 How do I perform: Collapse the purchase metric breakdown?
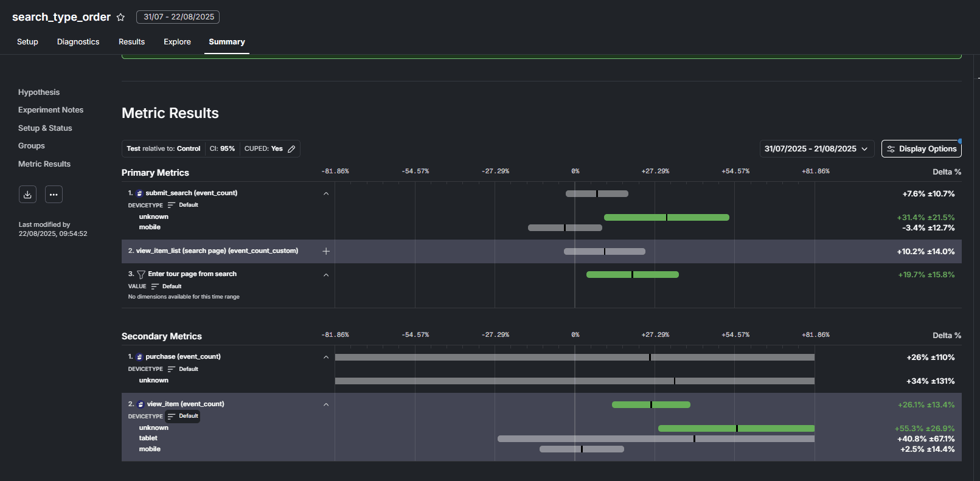[326, 357]
